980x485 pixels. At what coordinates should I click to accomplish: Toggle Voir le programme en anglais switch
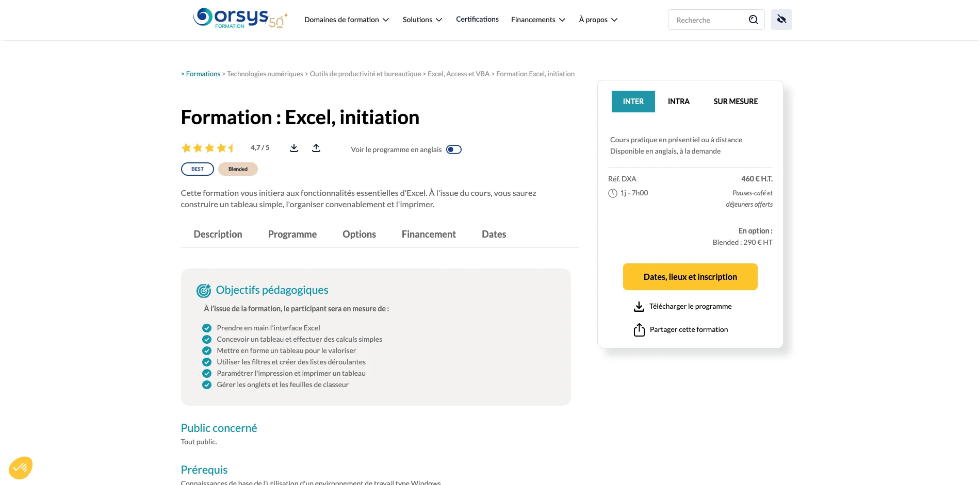click(454, 149)
